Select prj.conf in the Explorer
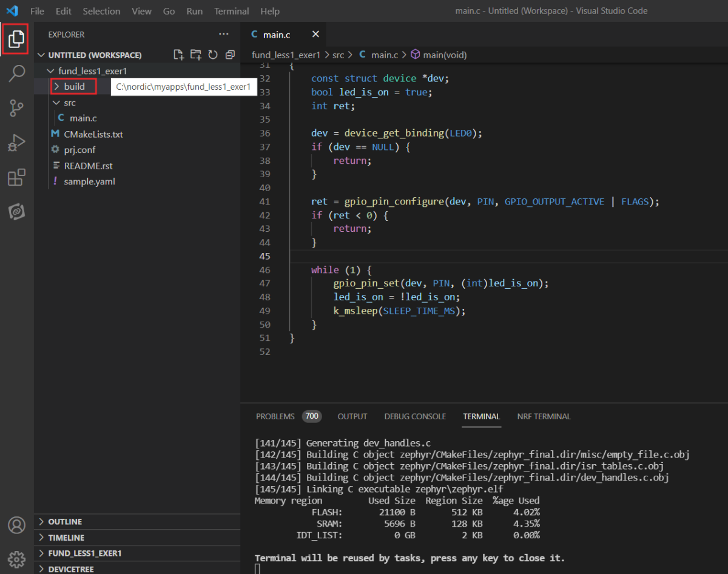728x574 pixels. [x=79, y=149]
